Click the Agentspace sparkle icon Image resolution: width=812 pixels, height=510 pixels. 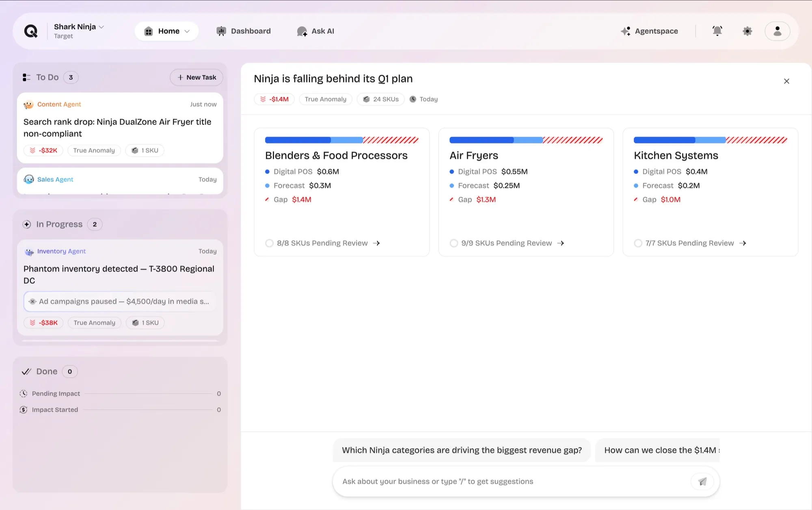[626, 31]
